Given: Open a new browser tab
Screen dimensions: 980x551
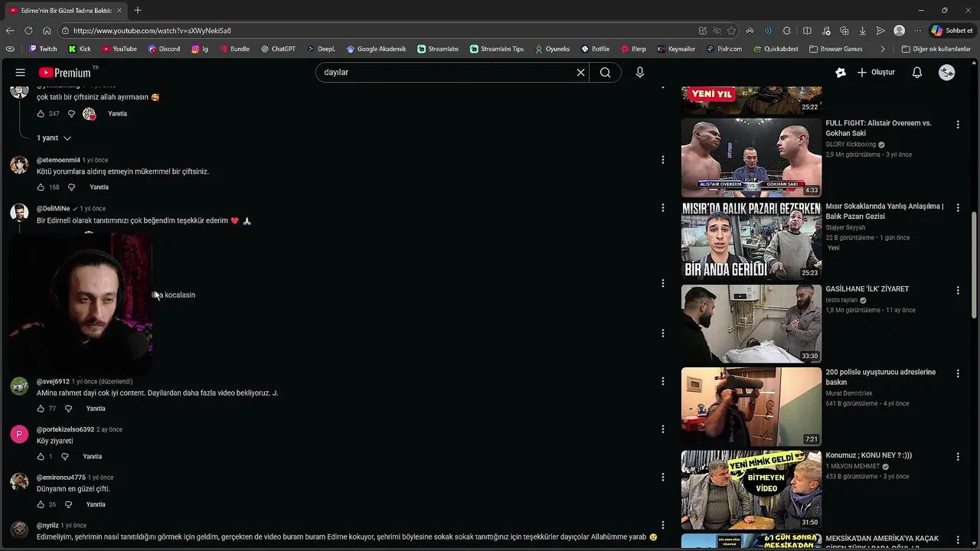Looking at the screenshot, I should tap(138, 11).
